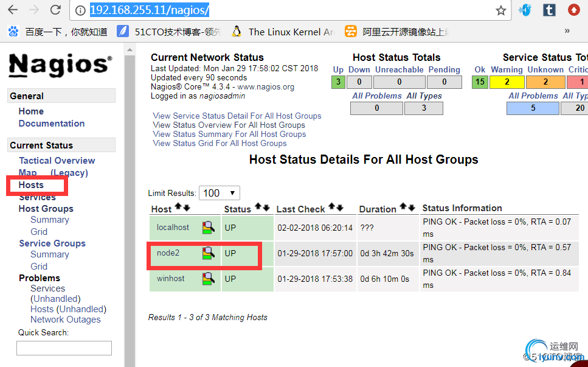Viewport: 588px width, 367px height.
Task: Open Home in the General menu
Action: pos(31,111)
